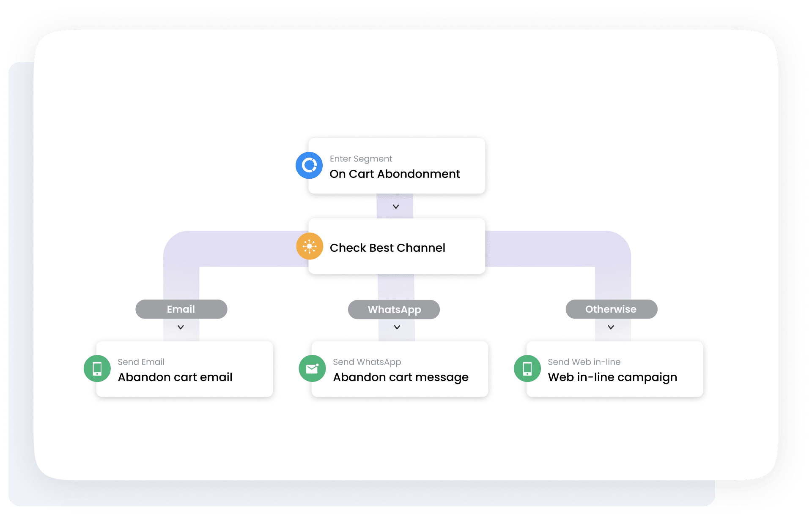Open the Abandon cart email node
Viewport: 812px width, 518px height.
tap(184, 369)
